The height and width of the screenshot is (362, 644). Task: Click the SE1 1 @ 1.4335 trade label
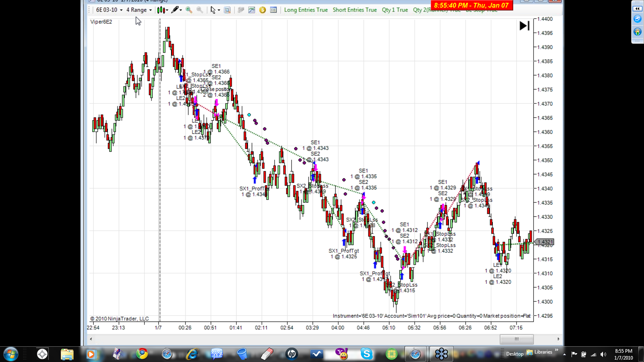click(363, 173)
